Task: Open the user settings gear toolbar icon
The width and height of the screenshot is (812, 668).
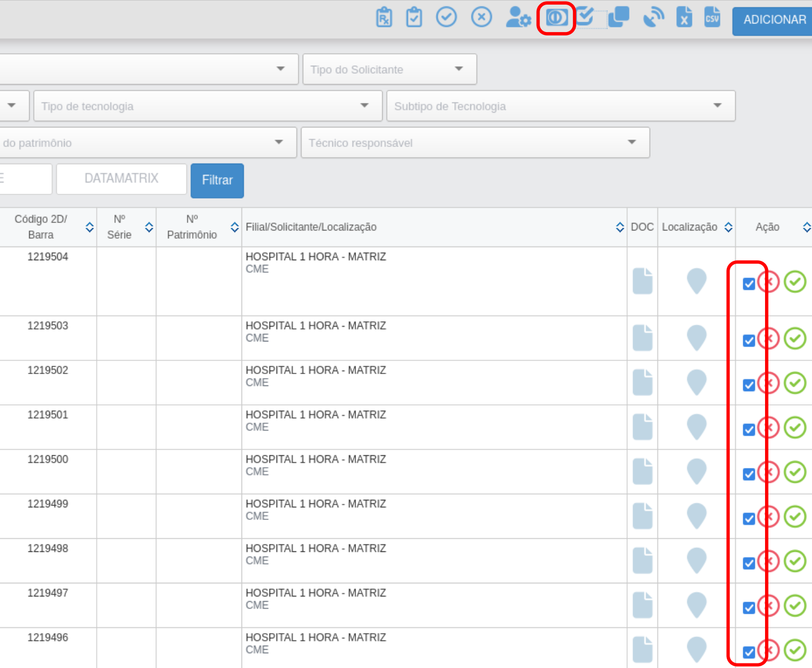Action: click(x=518, y=17)
